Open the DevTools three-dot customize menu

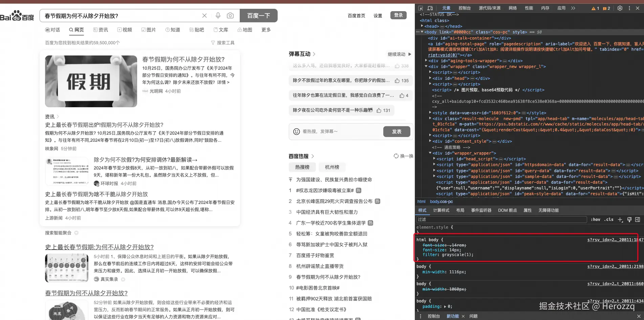629,8
